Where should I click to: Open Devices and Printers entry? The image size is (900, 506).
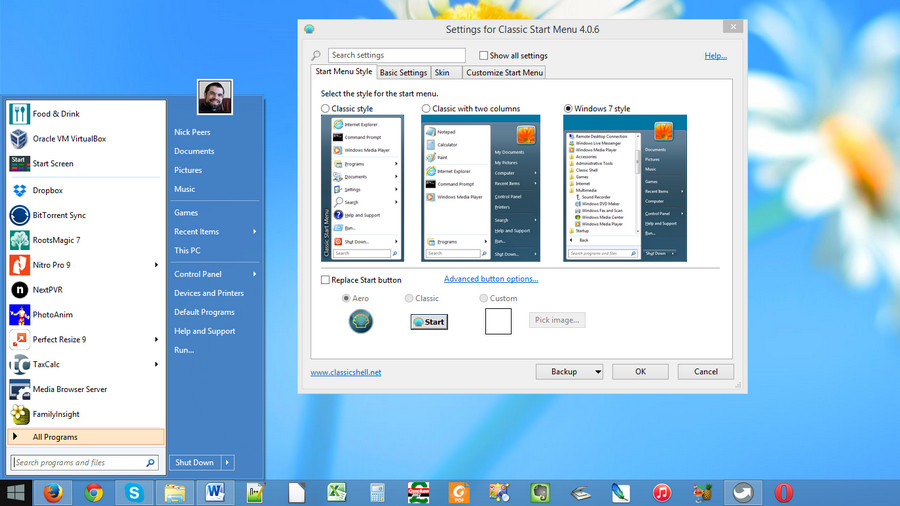click(209, 293)
